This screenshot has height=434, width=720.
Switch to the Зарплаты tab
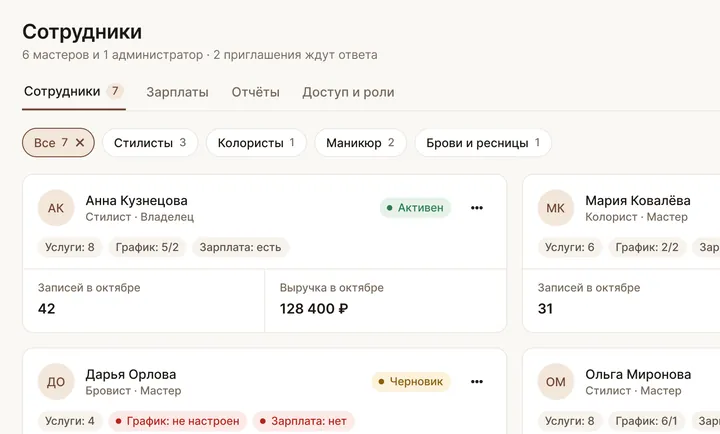click(177, 92)
